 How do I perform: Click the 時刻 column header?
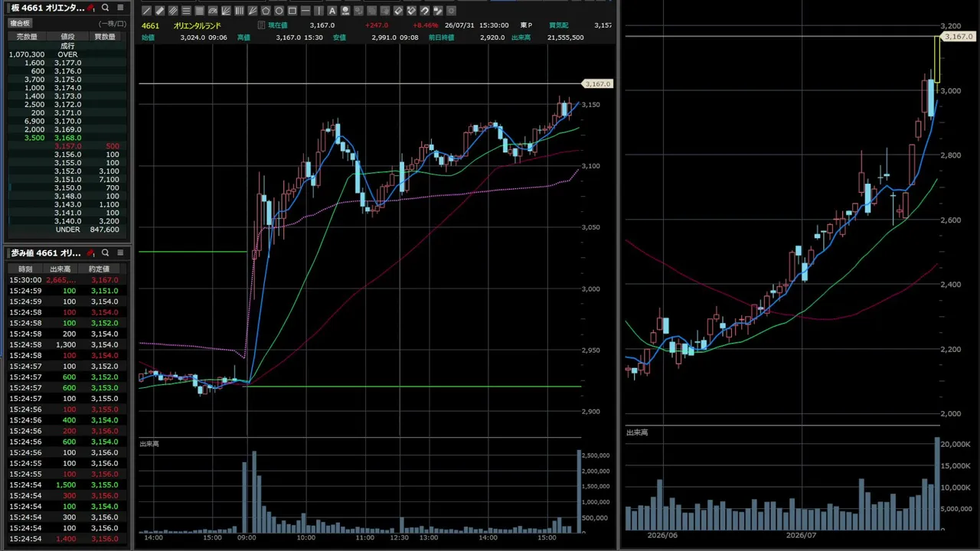[x=25, y=269]
